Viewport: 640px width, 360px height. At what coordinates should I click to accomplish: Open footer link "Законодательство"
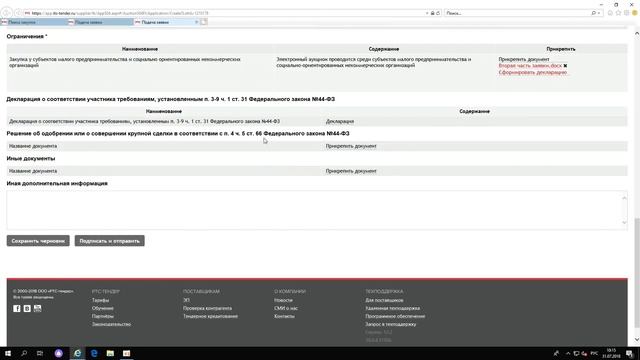coord(111,324)
